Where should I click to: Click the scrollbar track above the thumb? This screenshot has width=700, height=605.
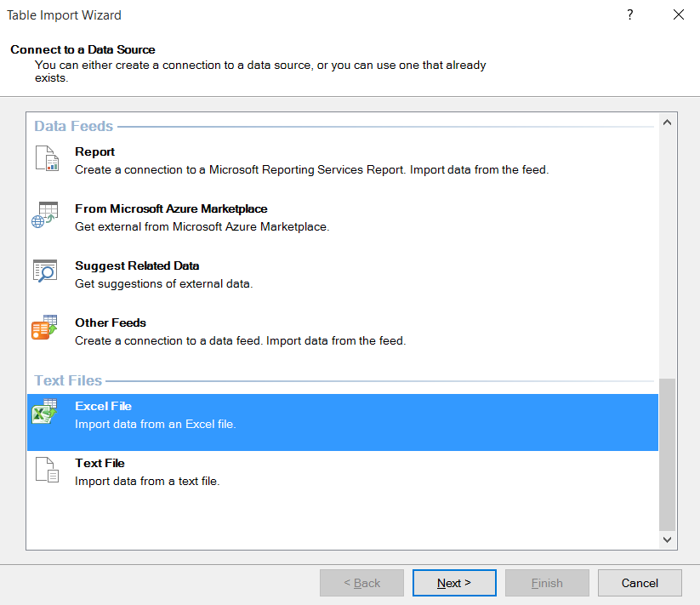[x=667, y=255]
